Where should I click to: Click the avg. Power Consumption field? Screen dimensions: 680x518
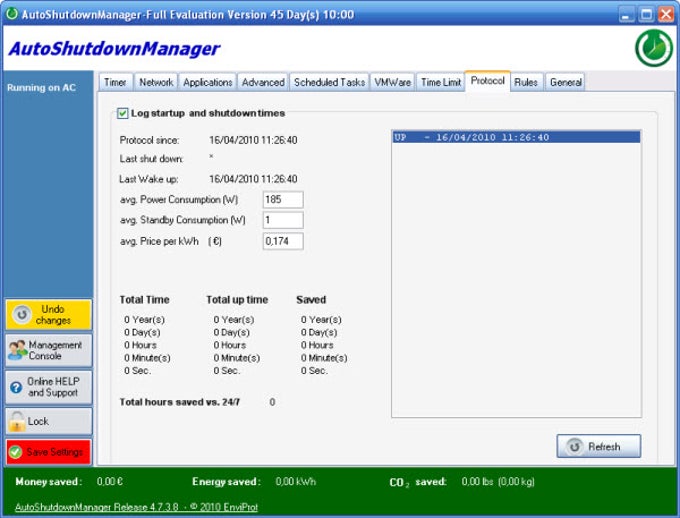pos(283,200)
